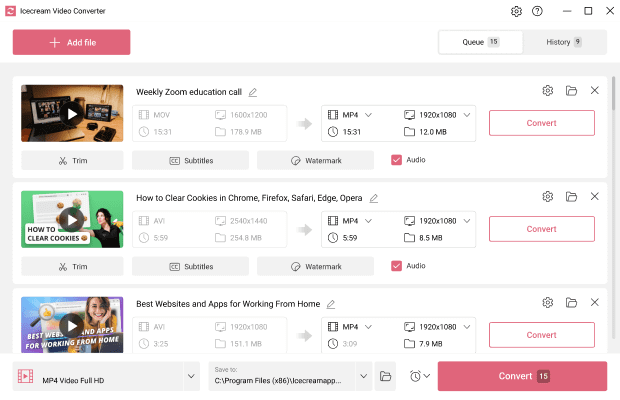
Task: Click the Add file button
Action: click(x=71, y=42)
